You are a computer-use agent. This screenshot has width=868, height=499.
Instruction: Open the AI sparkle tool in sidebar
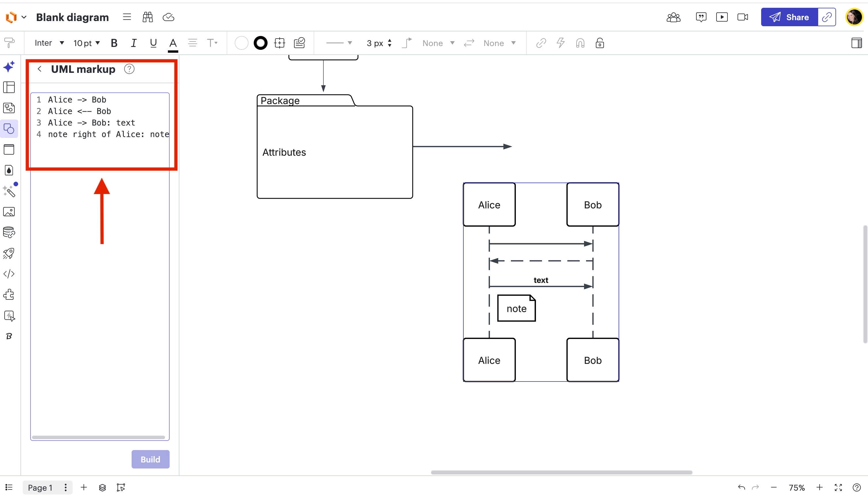(x=9, y=66)
